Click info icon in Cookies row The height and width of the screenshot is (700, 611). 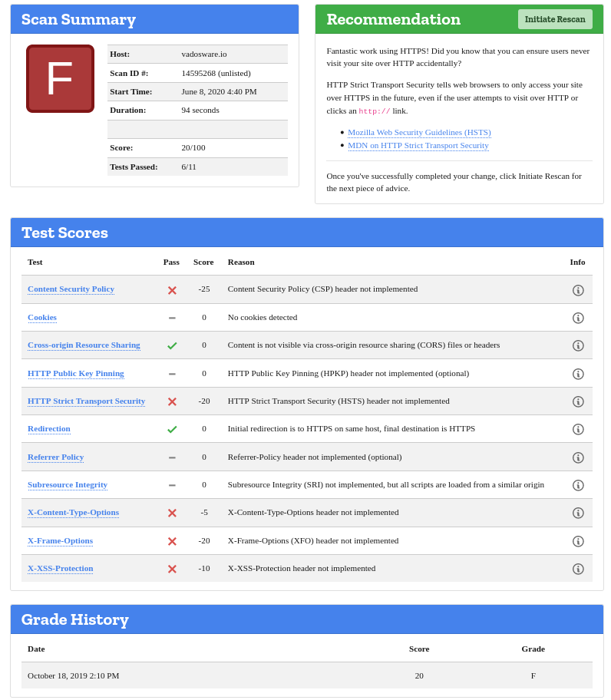[x=578, y=318]
